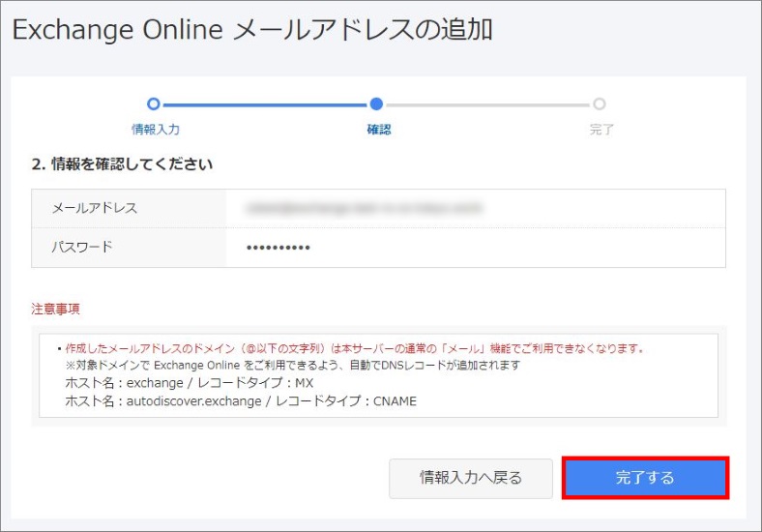The image size is (762, 532).
Task: Click the 情報入力 step label
Action: coord(156,130)
